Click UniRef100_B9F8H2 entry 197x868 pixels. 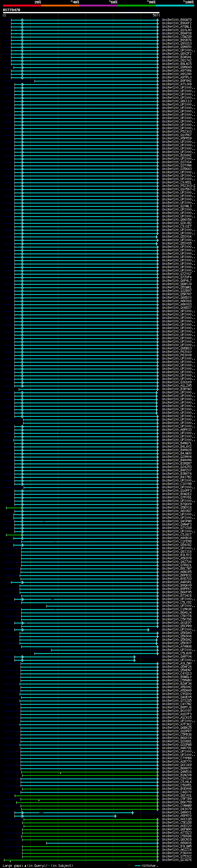coord(176,81)
